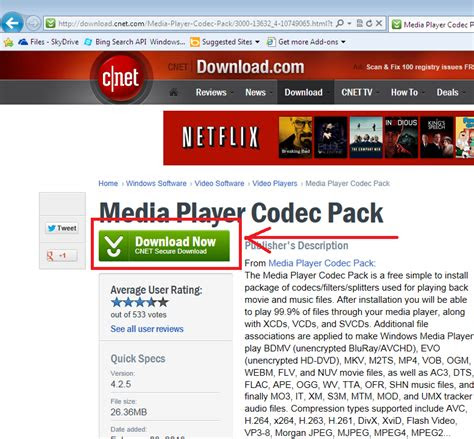The width and height of the screenshot is (474, 439).
Task: Stop loading with the X icon
Action: tap(379, 23)
